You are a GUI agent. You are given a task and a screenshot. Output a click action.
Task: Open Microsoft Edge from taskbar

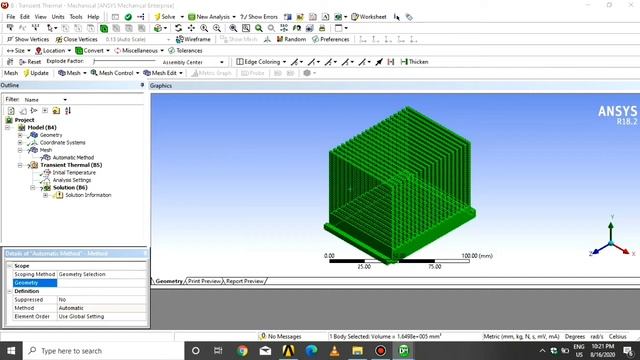pos(311,351)
